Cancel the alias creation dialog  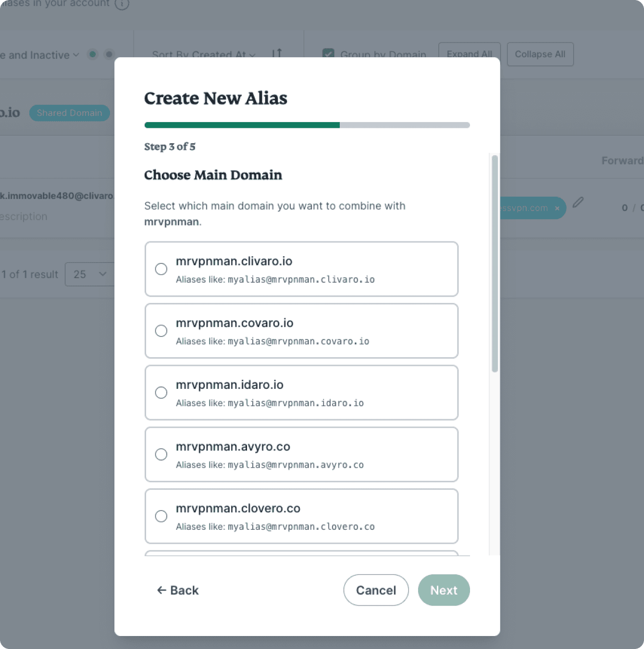[x=376, y=590]
